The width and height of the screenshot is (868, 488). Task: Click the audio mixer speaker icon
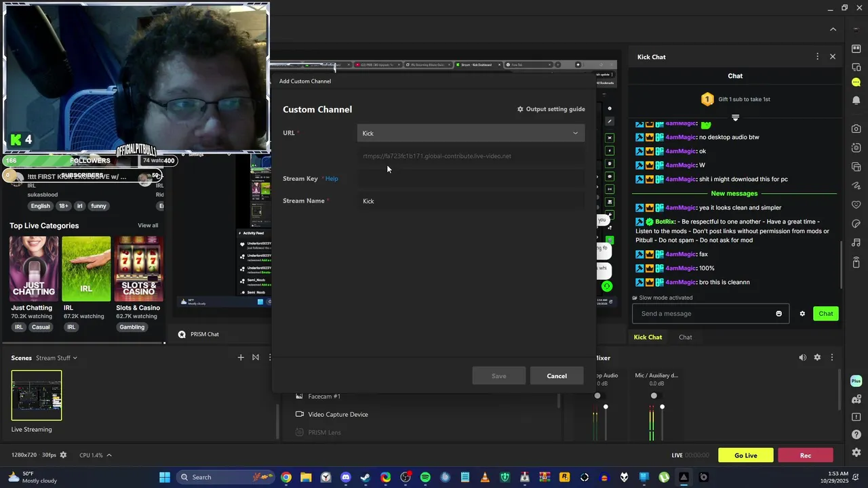802,357
